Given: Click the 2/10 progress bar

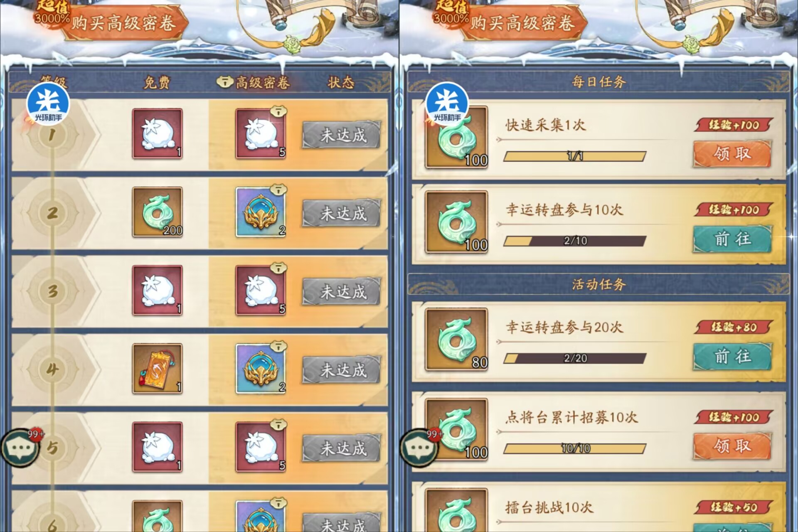Looking at the screenshot, I should click(x=575, y=241).
